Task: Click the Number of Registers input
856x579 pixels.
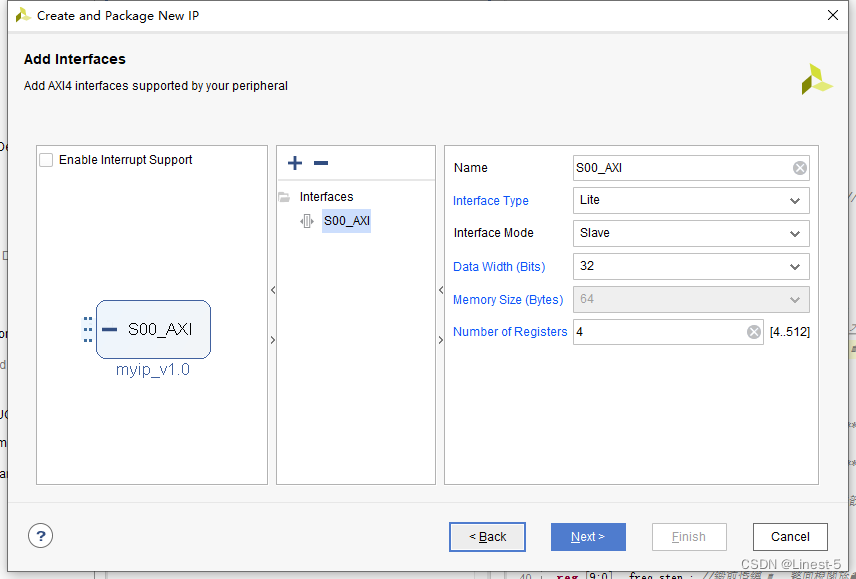Action: 660,332
